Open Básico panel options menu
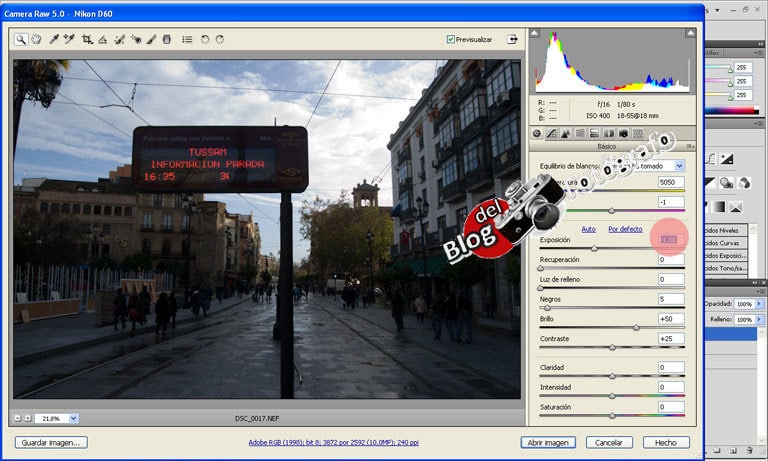The height and width of the screenshot is (461, 768). 691,146
